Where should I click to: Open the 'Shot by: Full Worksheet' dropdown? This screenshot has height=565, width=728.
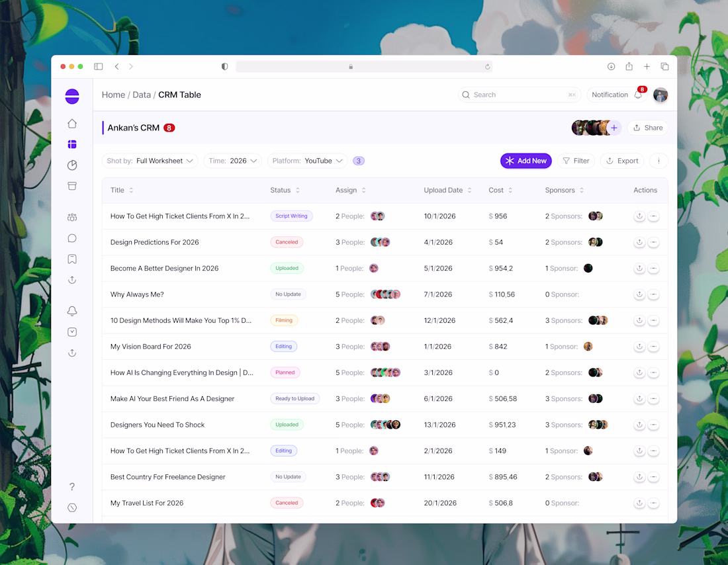click(x=150, y=161)
